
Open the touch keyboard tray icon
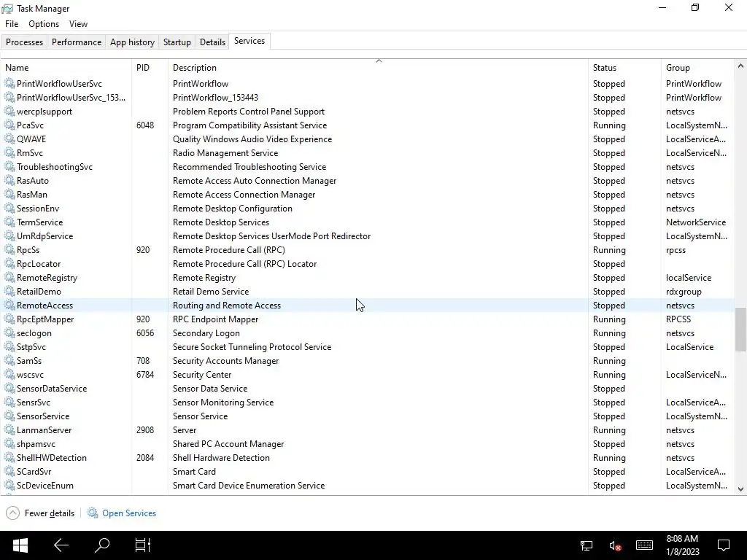(x=644, y=545)
